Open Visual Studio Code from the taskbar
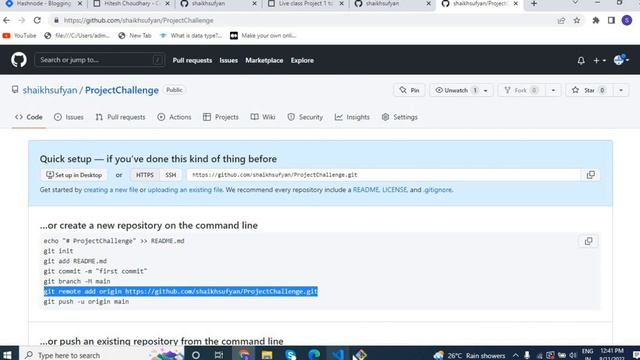640x360 pixels. pyautogui.click(x=338, y=354)
